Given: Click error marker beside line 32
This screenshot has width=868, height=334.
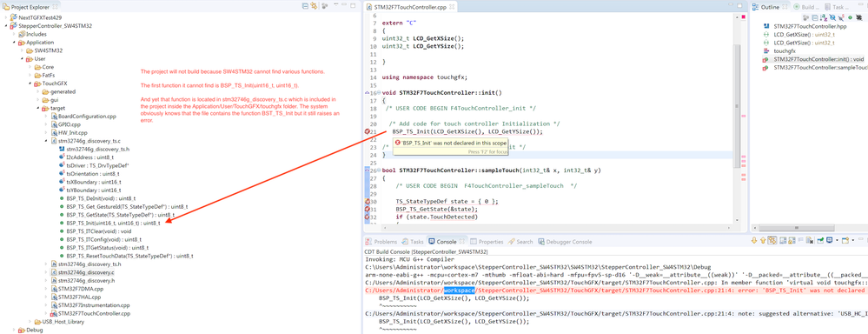Looking at the screenshot, I should click(368, 217).
